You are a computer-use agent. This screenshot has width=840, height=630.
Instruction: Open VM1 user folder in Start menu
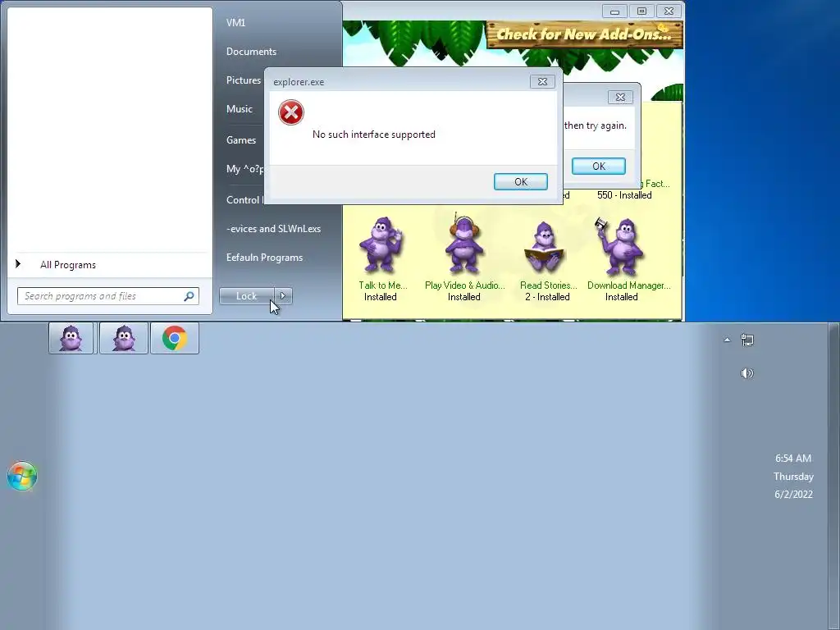(235, 22)
